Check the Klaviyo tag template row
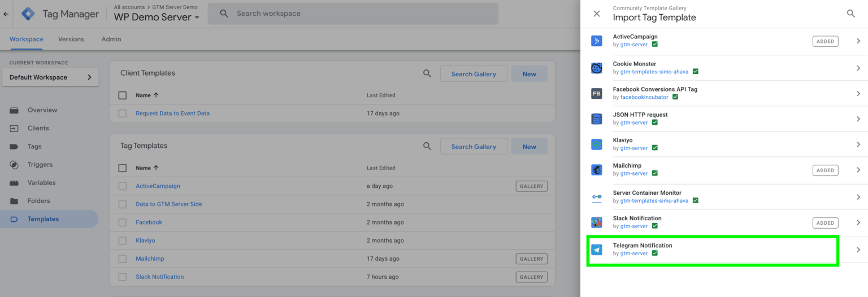This screenshot has height=297, width=868. 123,241
